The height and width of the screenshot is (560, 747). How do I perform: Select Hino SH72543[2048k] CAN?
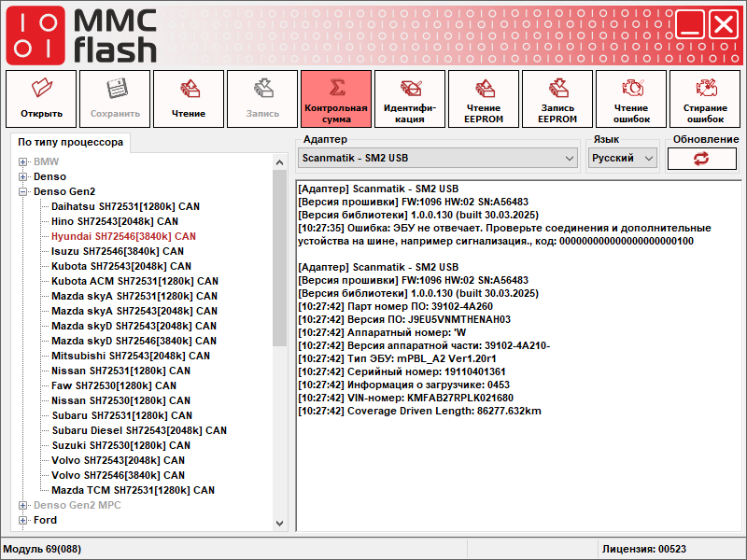[x=115, y=221]
